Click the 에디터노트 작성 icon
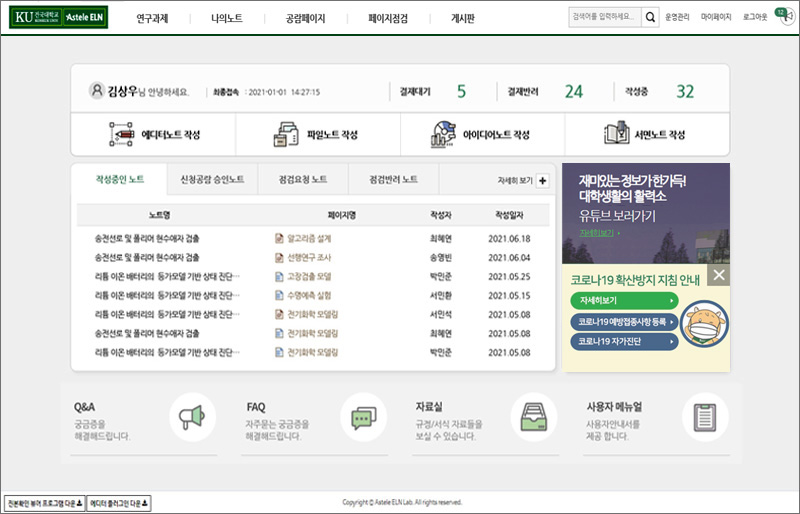The height and width of the screenshot is (514, 800). pos(122,135)
